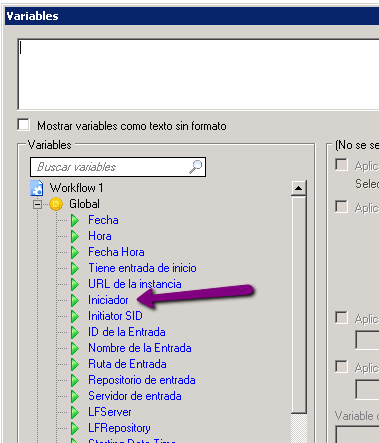Toggle Mostrar variables como texto sin formato checkbox
This screenshot has width=379, height=443.
(x=23, y=125)
